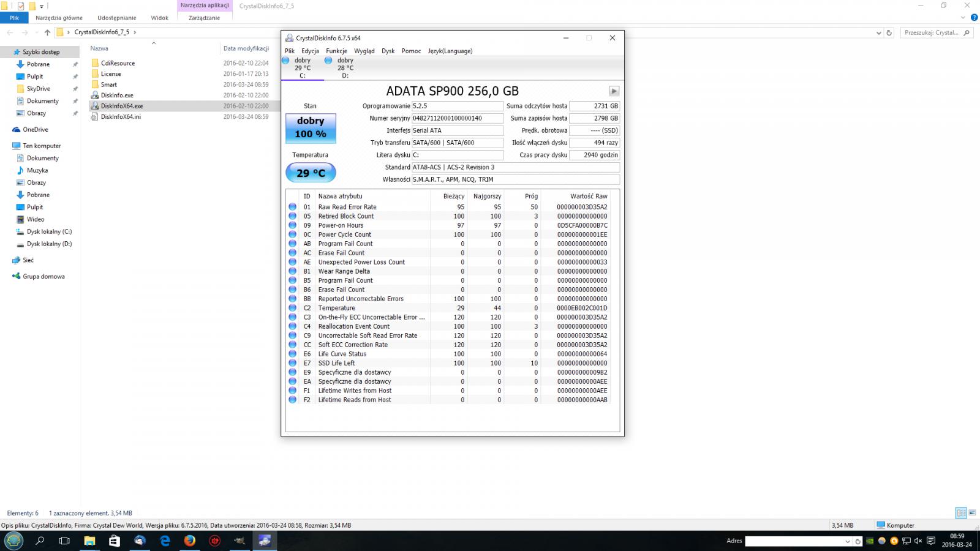Select OneDrive in the navigation pane
The height and width of the screenshot is (551, 980).
tap(35, 129)
